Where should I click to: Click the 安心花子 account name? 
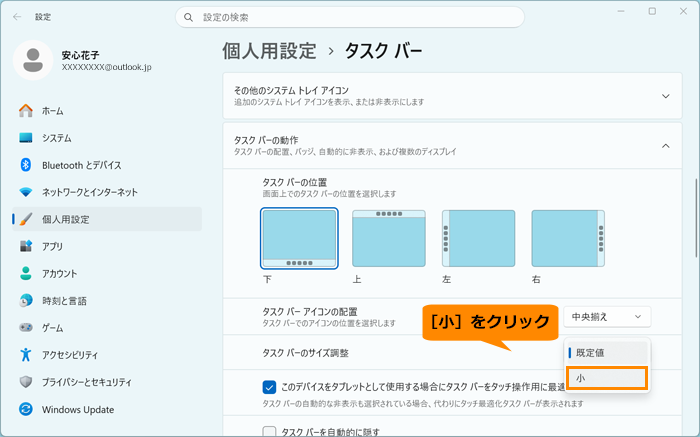point(80,55)
